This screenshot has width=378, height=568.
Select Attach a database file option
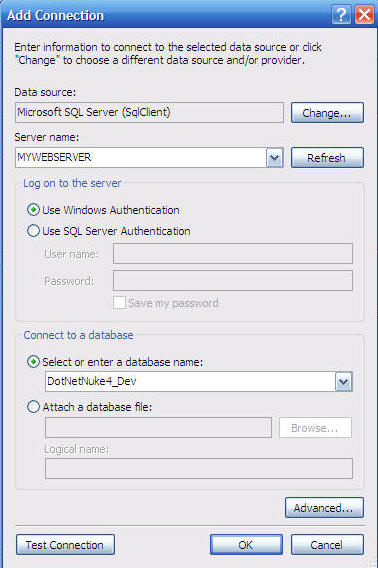(33, 407)
